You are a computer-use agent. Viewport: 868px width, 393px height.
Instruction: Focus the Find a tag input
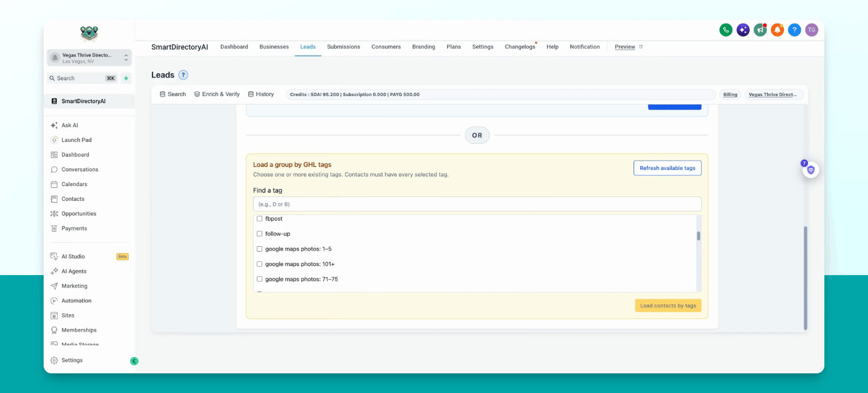pos(477,204)
